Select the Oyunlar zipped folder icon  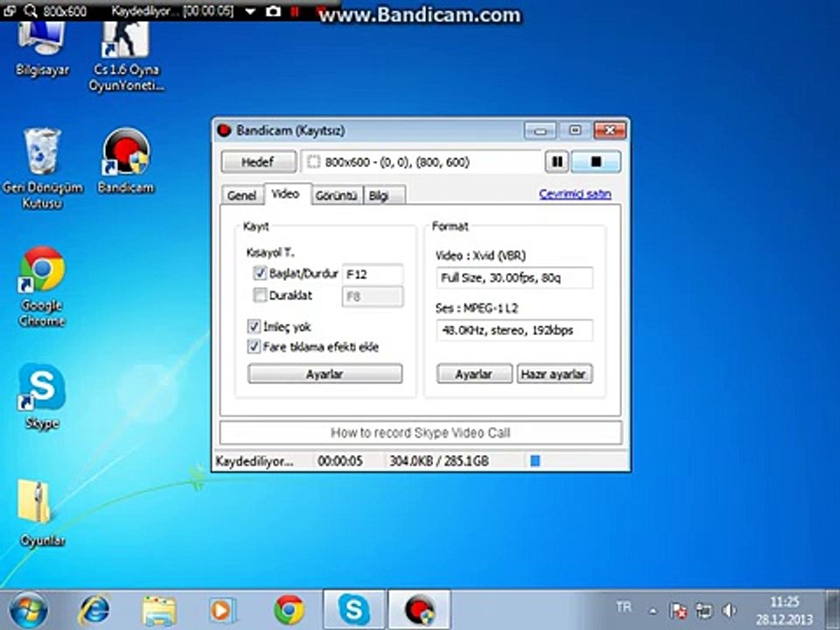(42, 513)
